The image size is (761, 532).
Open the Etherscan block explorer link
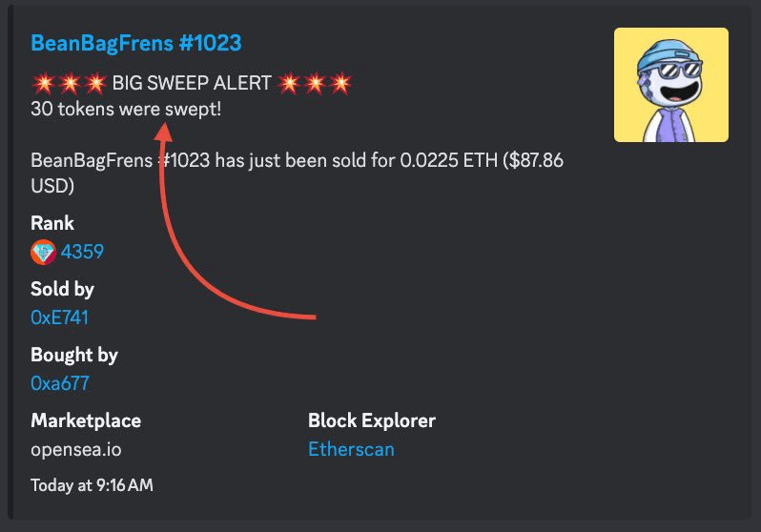point(351,449)
